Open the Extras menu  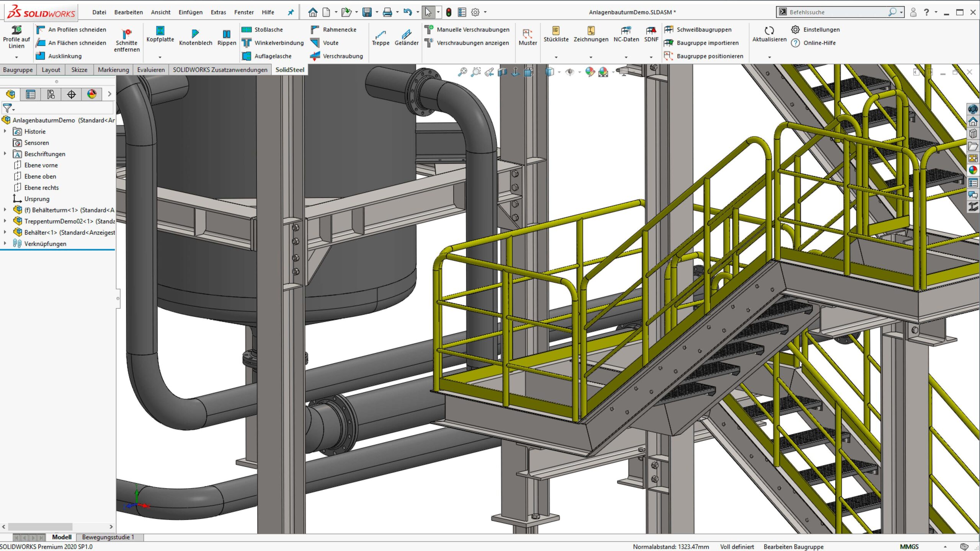pyautogui.click(x=218, y=12)
